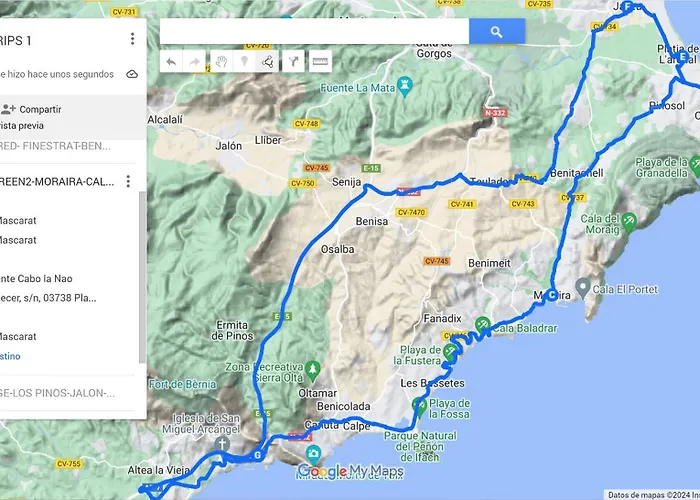Click the Redo arrow in toolbar

coord(195,62)
